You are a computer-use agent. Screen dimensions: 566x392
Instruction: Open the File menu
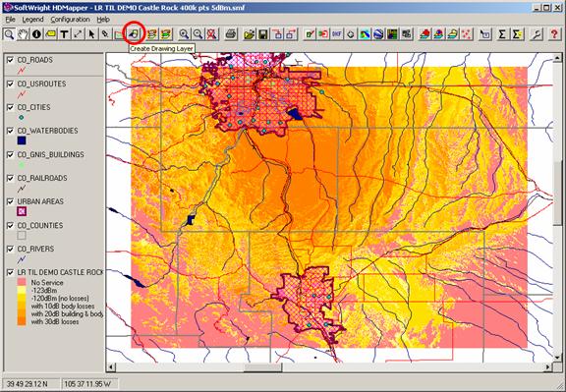(x=10, y=20)
